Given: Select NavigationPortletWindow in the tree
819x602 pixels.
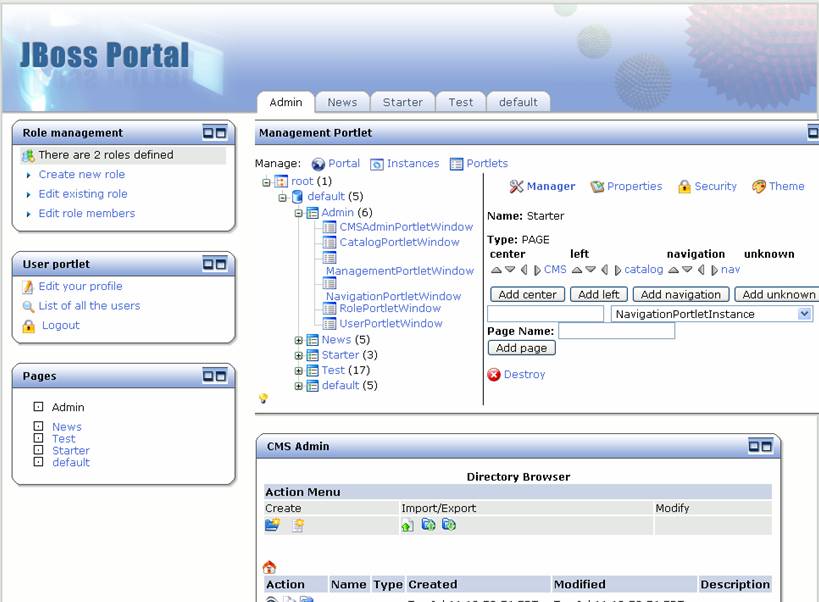Looking at the screenshot, I should tap(393, 296).
